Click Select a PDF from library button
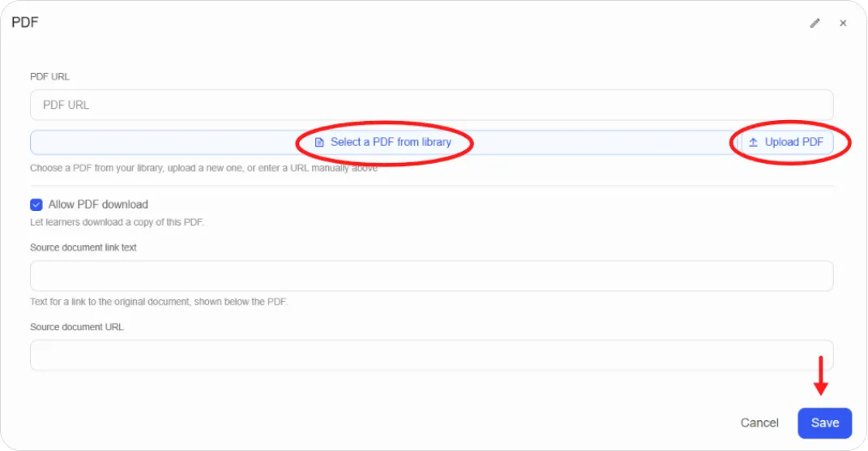Screen dimensions: 868x451 tap(383, 143)
